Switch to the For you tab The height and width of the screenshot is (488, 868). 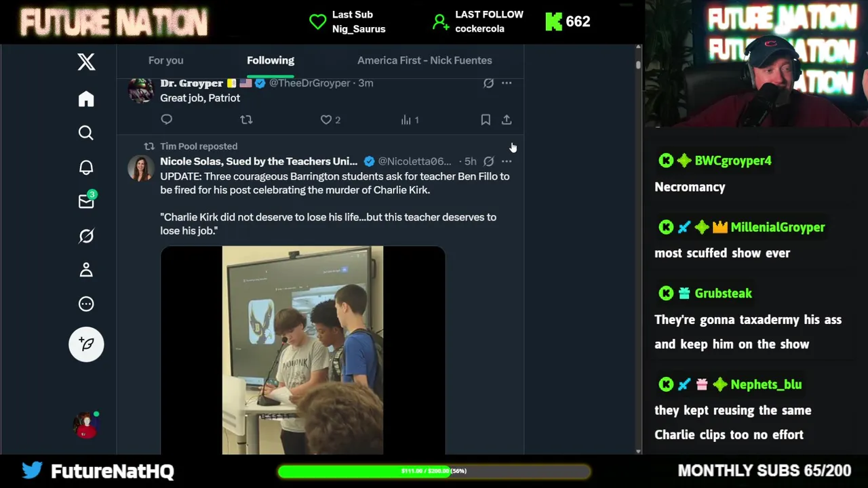click(166, 60)
